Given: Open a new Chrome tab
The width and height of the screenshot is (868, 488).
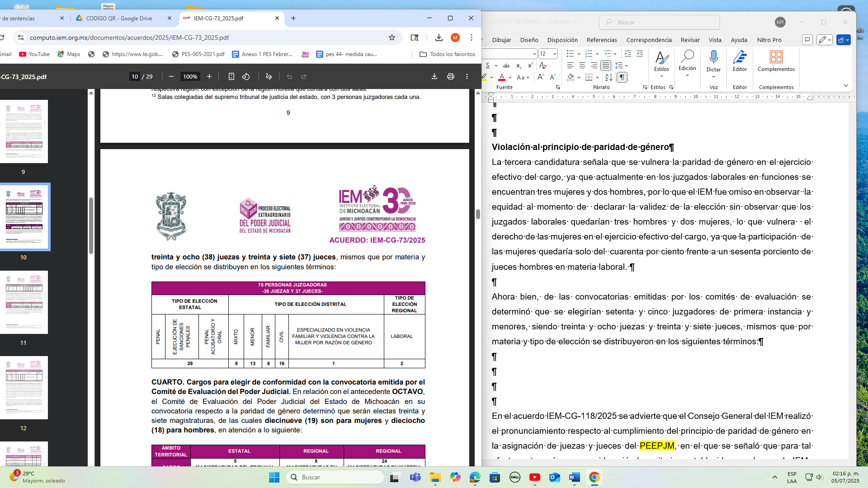Looking at the screenshot, I should [293, 18].
